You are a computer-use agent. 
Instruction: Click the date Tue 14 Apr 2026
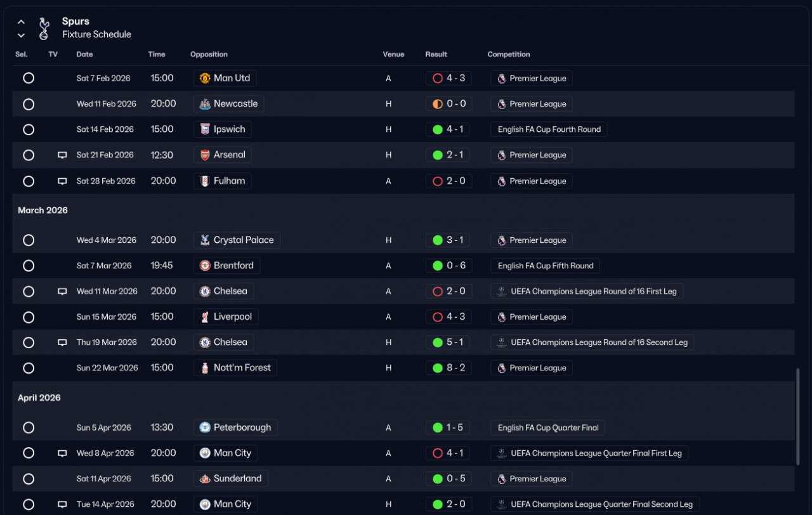pos(105,504)
